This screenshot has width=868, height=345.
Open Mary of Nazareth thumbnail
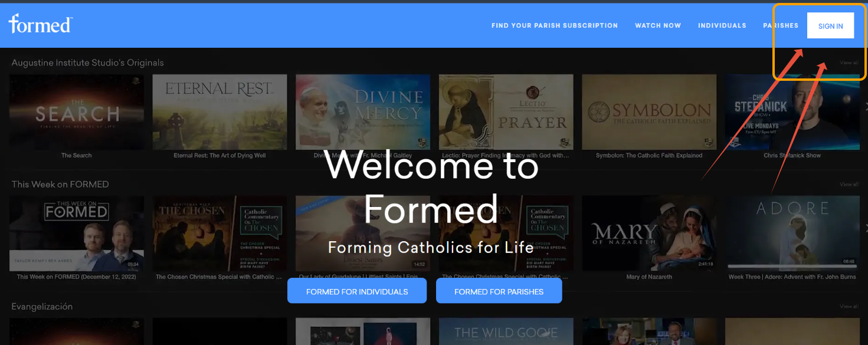point(649,234)
